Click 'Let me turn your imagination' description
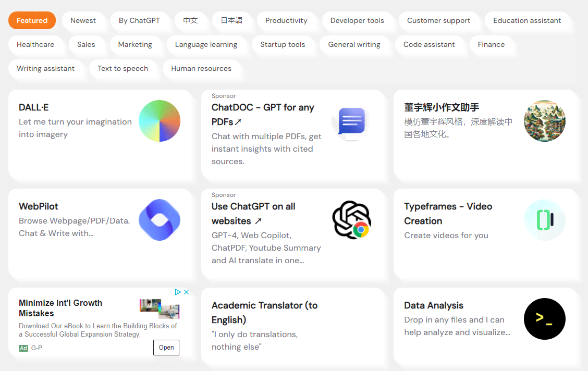 pos(75,128)
